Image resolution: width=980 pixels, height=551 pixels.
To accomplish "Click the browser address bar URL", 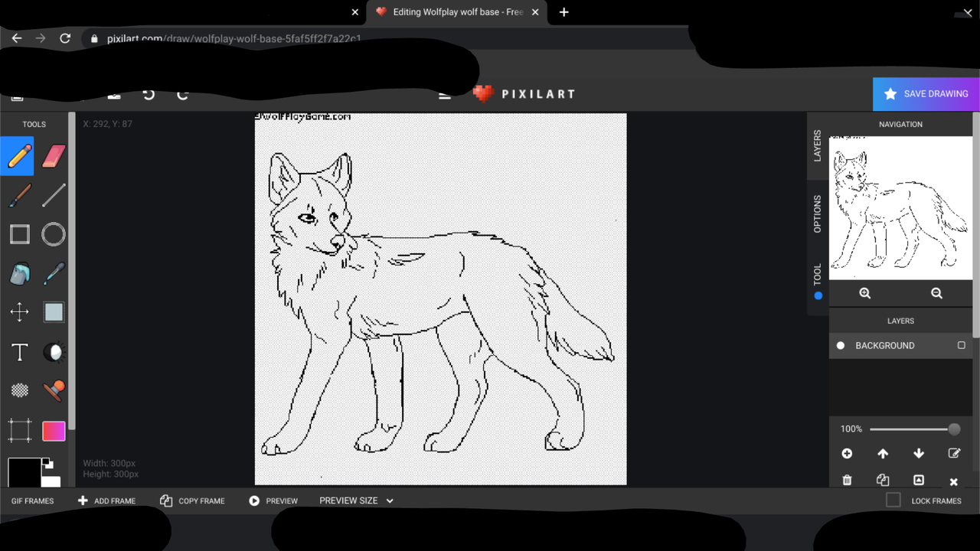I will [234, 38].
